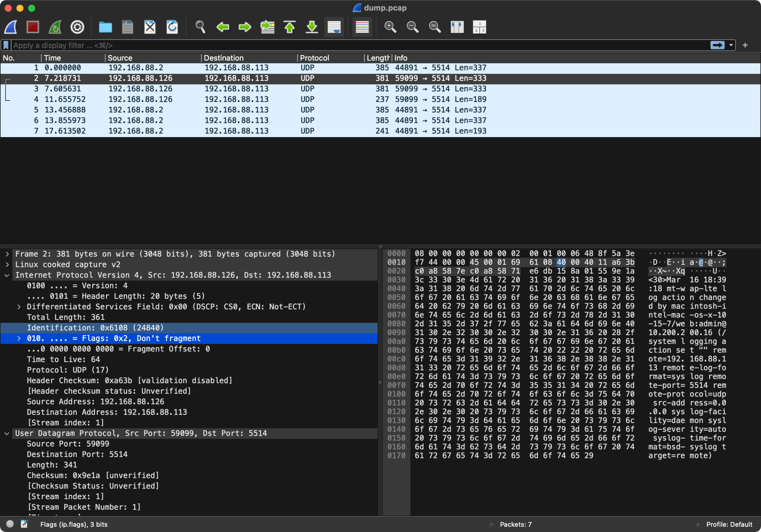
Task: Restart the current capture
Action: [x=55, y=27]
